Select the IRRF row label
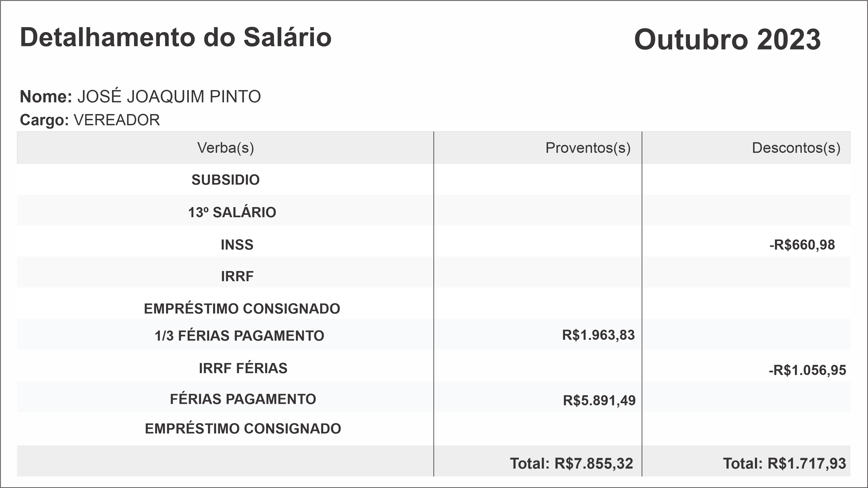 (237, 276)
